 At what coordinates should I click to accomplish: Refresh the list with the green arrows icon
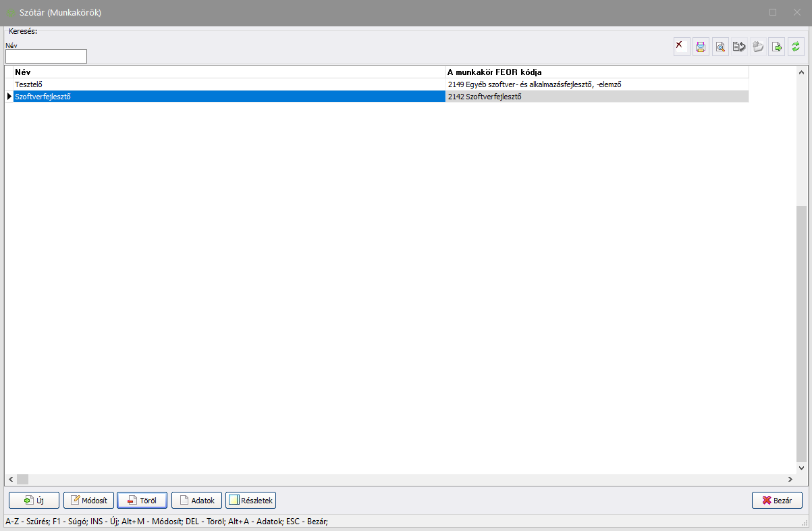tap(796, 47)
